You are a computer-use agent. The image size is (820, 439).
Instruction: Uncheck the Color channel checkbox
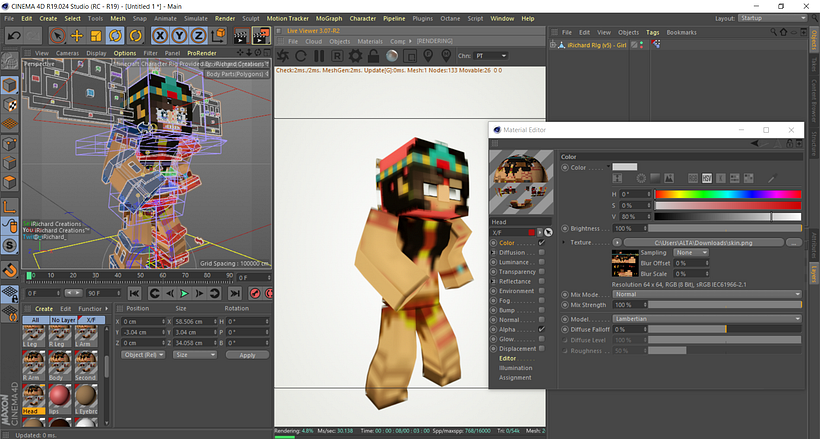click(542, 243)
